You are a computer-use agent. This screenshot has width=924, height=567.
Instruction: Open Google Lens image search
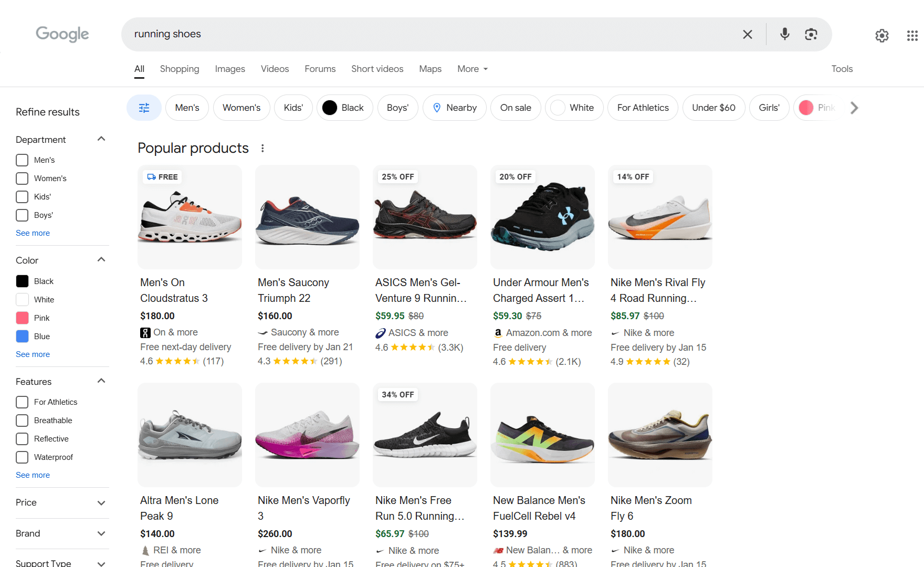811,34
